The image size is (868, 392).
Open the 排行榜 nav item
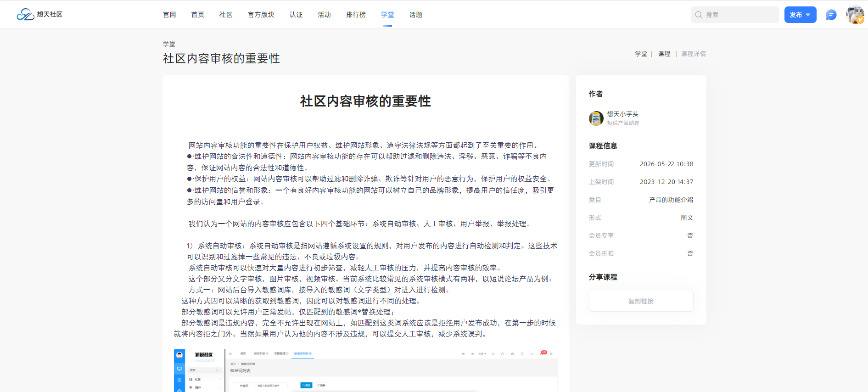click(x=356, y=15)
